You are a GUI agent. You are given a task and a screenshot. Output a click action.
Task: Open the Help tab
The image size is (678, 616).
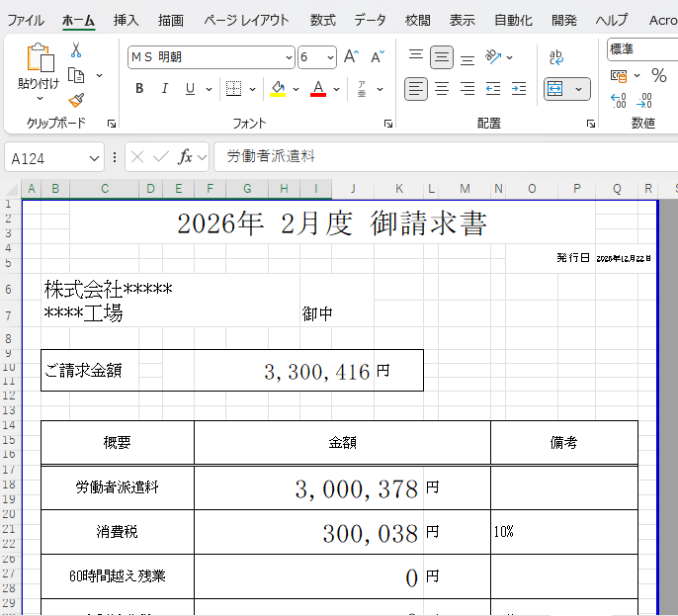(612, 20)
